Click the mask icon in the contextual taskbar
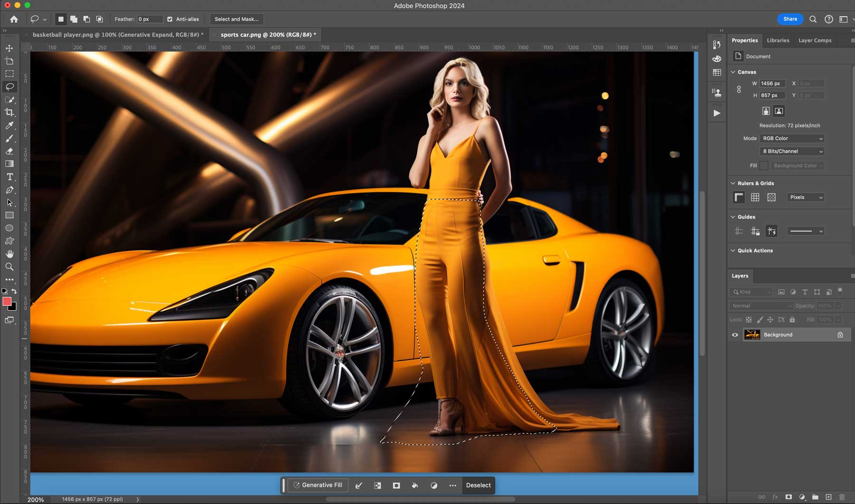The width and height of the screenshot is (855, 504). (x=396, y=485)
